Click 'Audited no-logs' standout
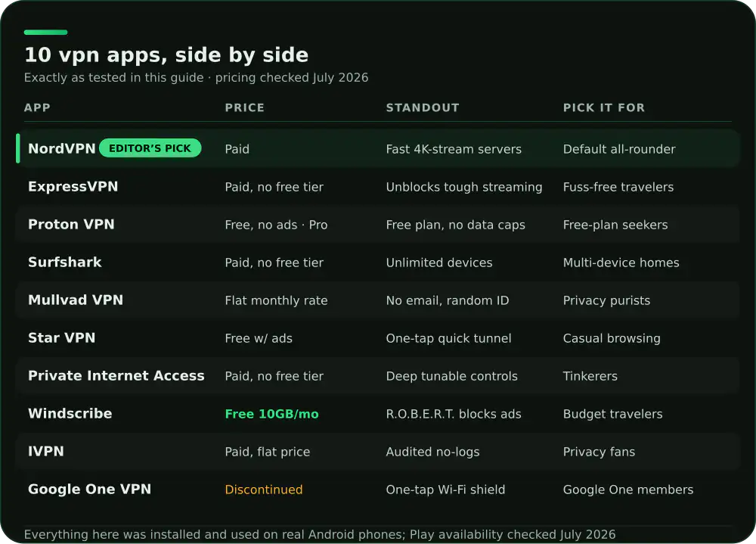This screenshot has height=544, width=756. tap(433, 452)
